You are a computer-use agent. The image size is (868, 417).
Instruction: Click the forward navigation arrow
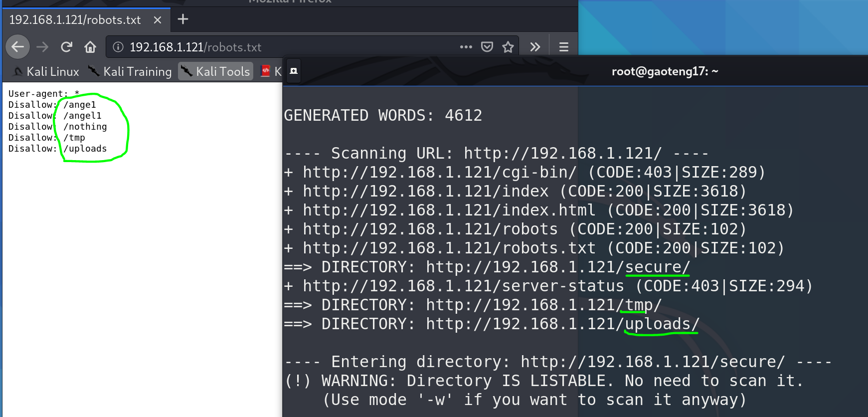click(42, 47)
